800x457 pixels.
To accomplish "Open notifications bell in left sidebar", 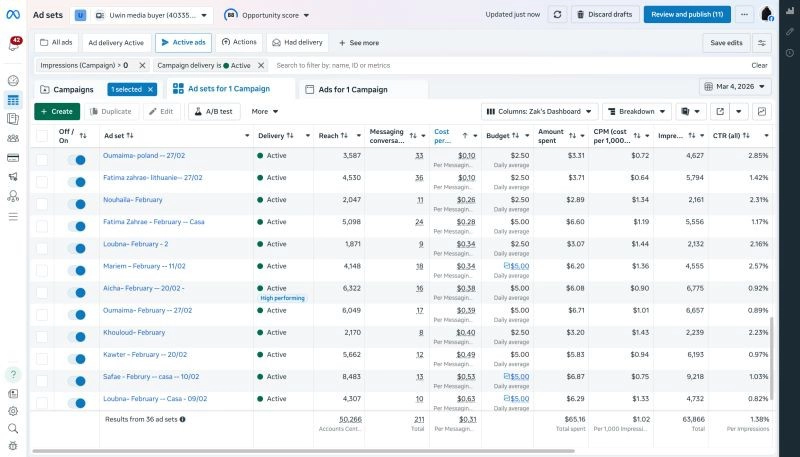I will (x=13, y=45).
